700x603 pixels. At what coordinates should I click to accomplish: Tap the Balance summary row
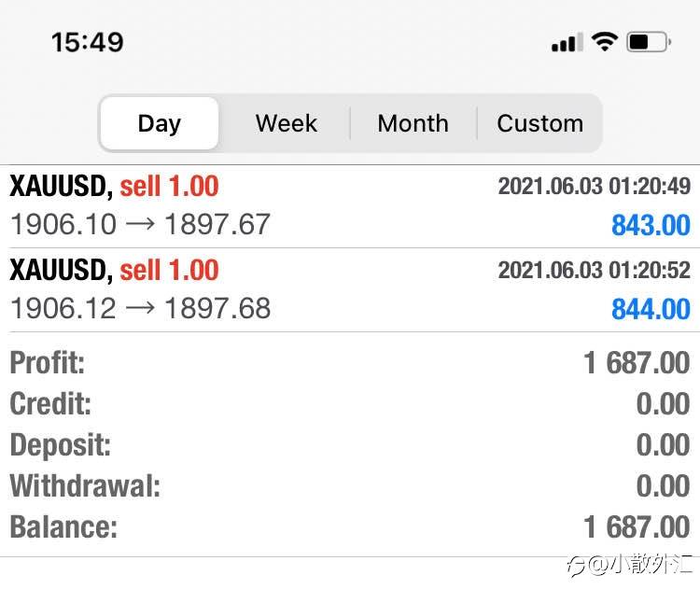(350, 526)
